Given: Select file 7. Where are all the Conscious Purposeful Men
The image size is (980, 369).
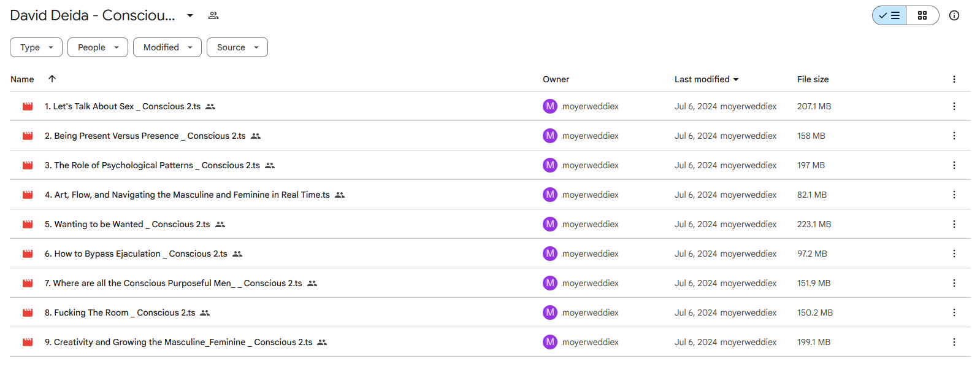Looking at the screenshot, I should click(x=174, y=283).
